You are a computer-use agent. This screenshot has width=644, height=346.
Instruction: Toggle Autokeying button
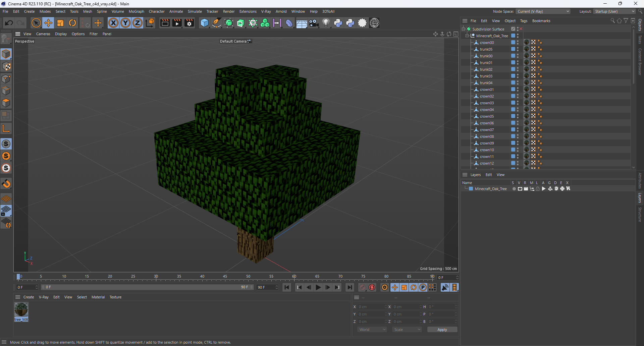(x=372, y=287)
